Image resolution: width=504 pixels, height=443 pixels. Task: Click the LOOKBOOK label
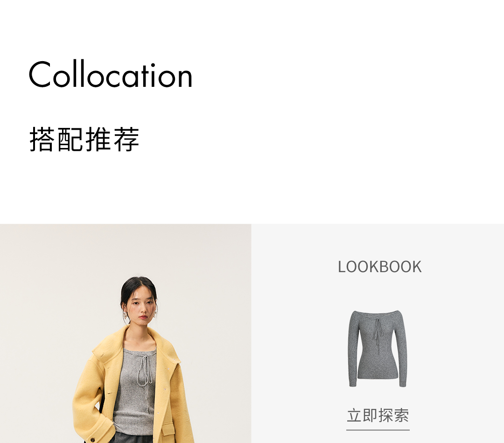pyautogui.click(x=379, y=267)
